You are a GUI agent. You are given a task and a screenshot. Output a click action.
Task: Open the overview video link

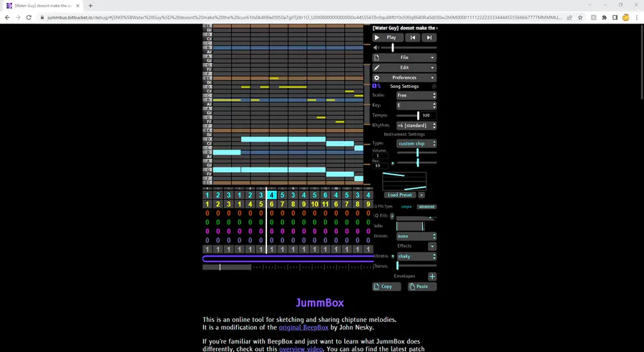[x=301, y=348]
